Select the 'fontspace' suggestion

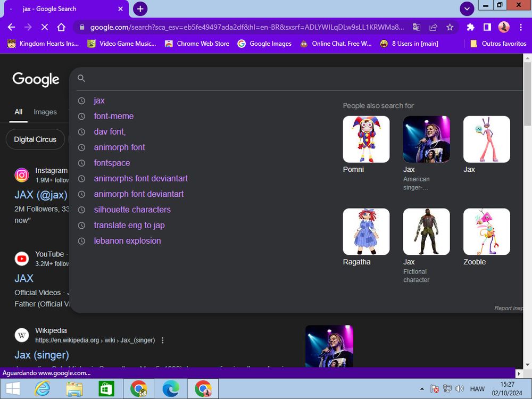point(112,163)
